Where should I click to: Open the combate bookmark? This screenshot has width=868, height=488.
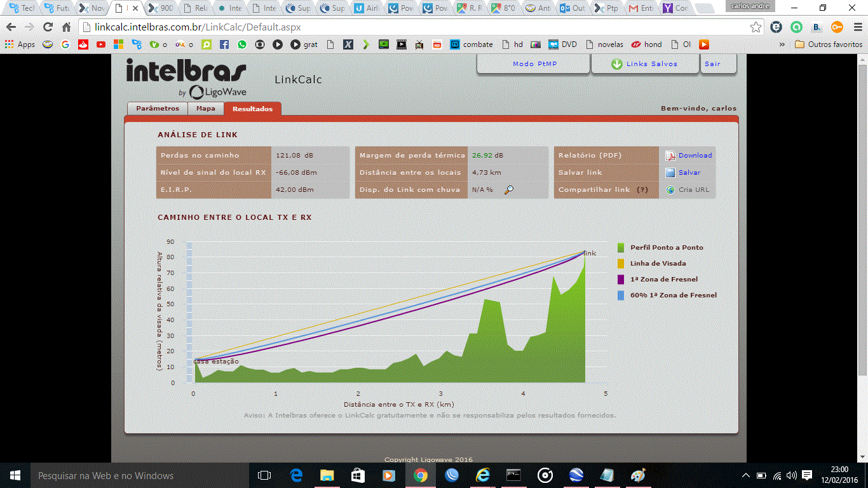pos(471,44)
